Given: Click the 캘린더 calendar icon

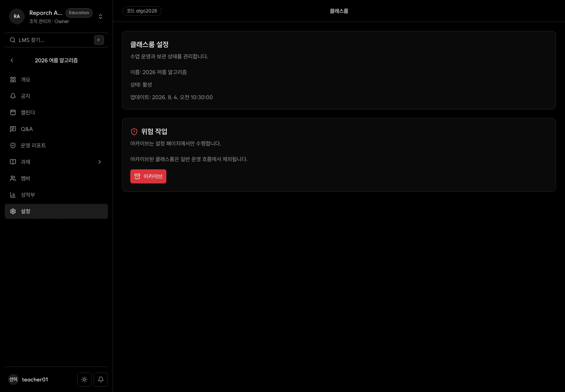Looking at the screenshot, I should (13, 113).
